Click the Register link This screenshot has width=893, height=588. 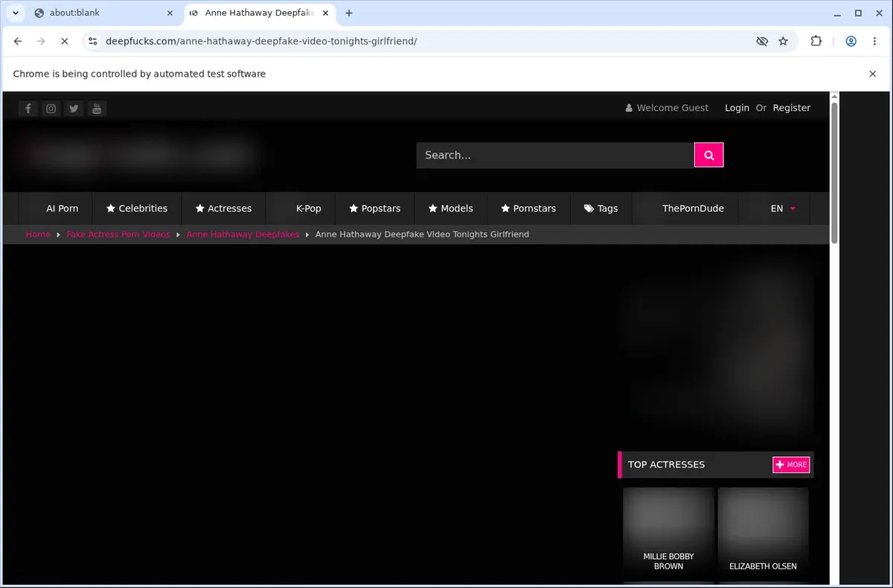click(791, 108)
